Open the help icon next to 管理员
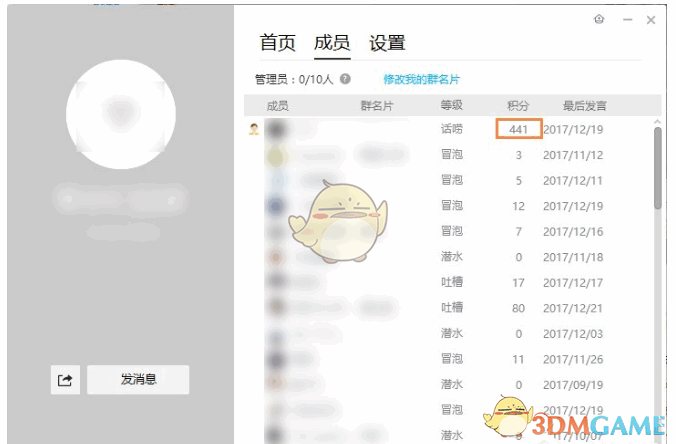This screenshot has height=444, width=676. pyautogui.click(x=345, y=79)
